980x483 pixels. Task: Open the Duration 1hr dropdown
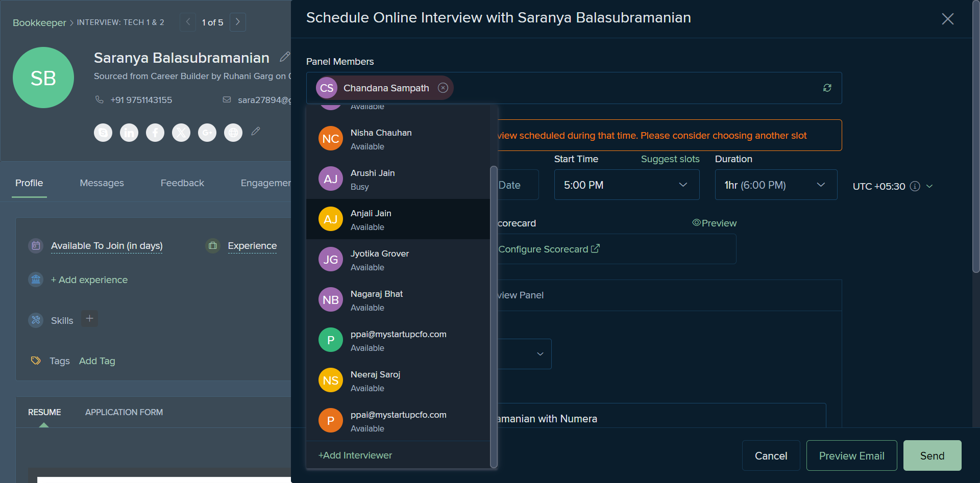click(x=776, y=185)
